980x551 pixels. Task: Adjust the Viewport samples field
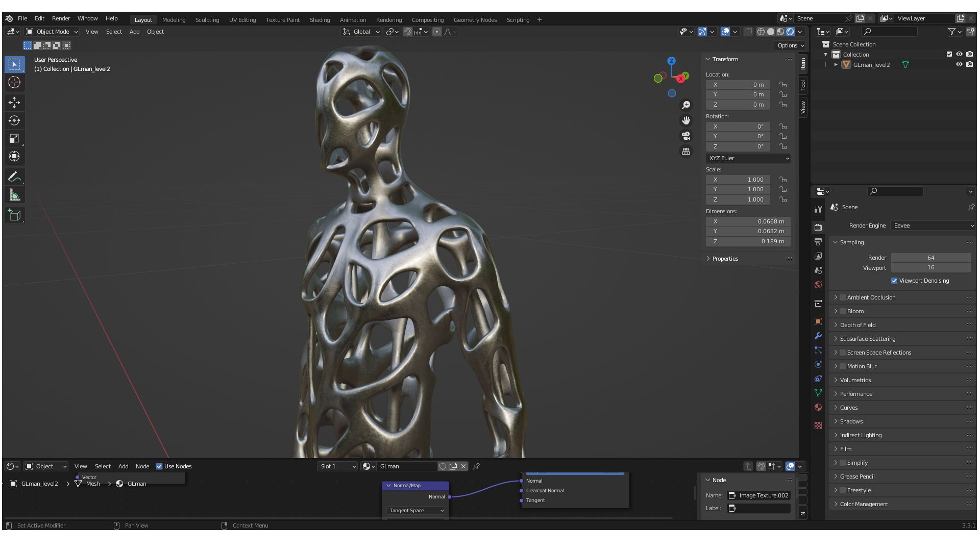[931, 267]
